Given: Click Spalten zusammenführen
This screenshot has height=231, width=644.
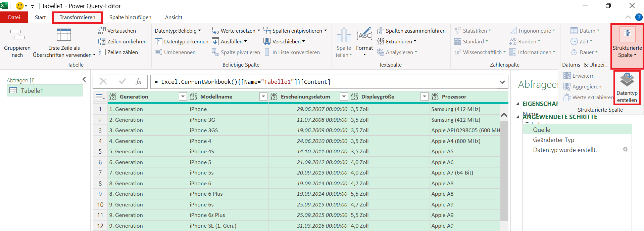Looking at the screenshot, I should [x=411, y=31].
